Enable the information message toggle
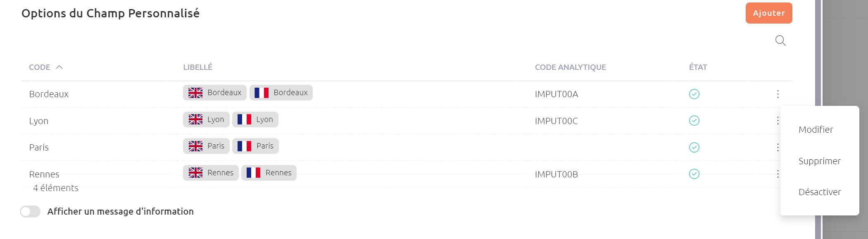868x239 pixels. pyautogui.click(x=30, y=212)
